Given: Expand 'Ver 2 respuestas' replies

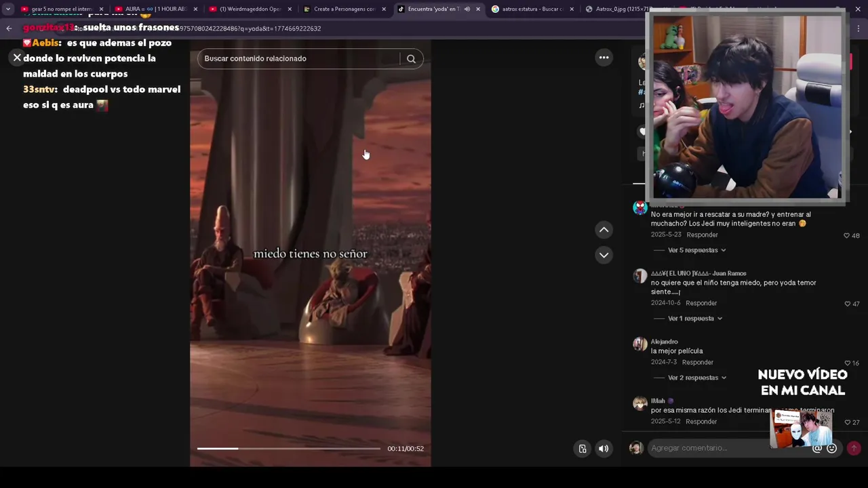Looking at the screenshot, I should pos(697,378).
